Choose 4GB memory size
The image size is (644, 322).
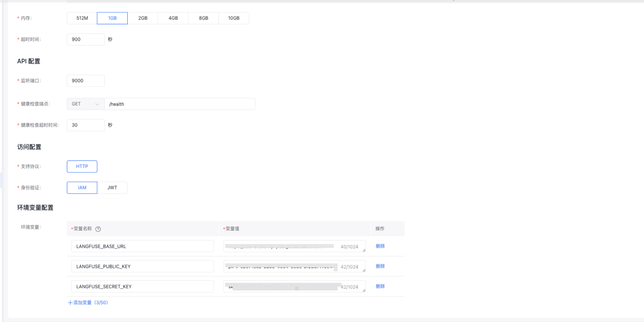(173, 18)
